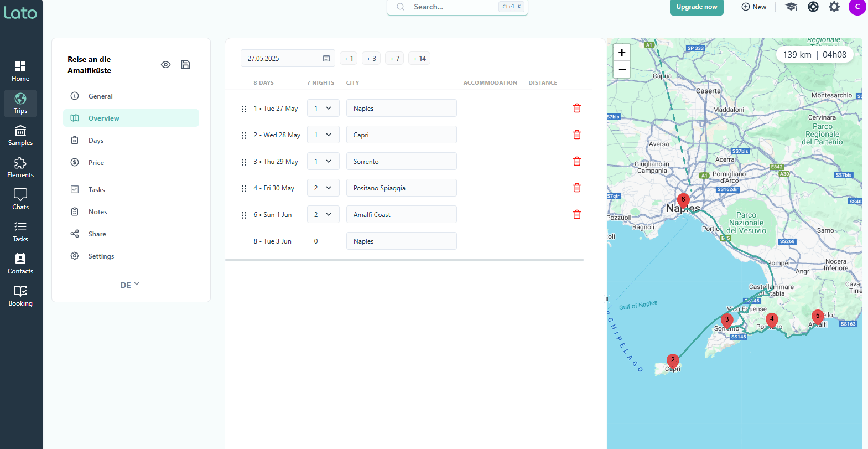Screen dimensions: 868x449
Task: Toggle trip preview eye icon
Action: [x=165, y=65]
